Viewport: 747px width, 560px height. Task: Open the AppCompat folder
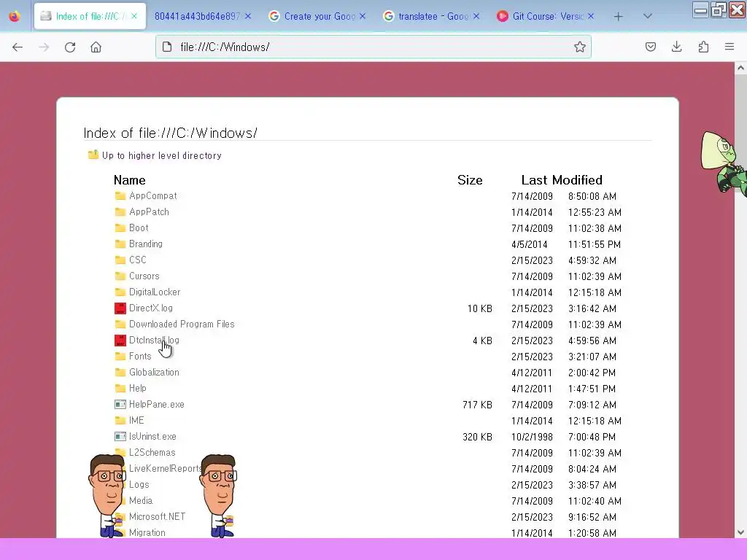[152, 195]
